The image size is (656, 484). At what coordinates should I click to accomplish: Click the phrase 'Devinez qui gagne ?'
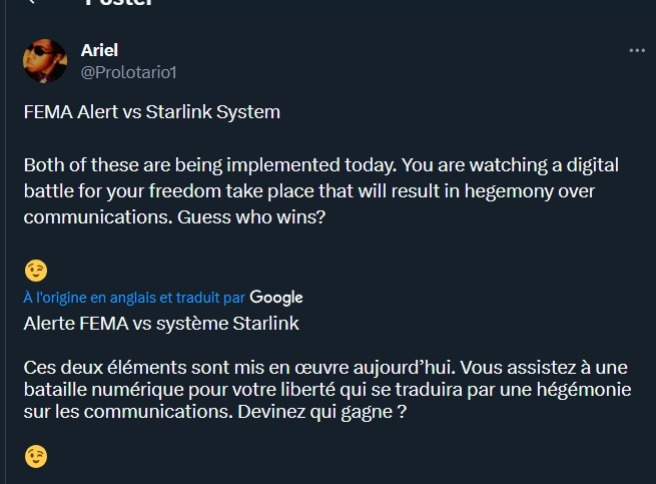click(x=322, y=412)
